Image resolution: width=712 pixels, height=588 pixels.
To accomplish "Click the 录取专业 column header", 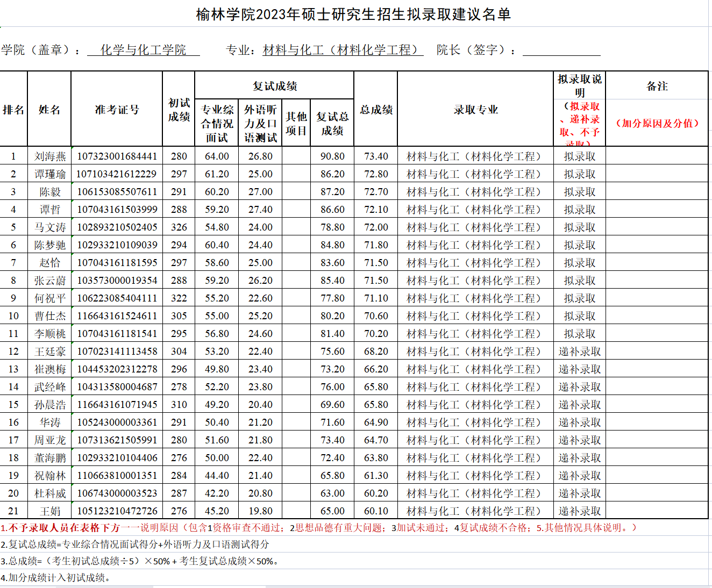I will 475,110.
